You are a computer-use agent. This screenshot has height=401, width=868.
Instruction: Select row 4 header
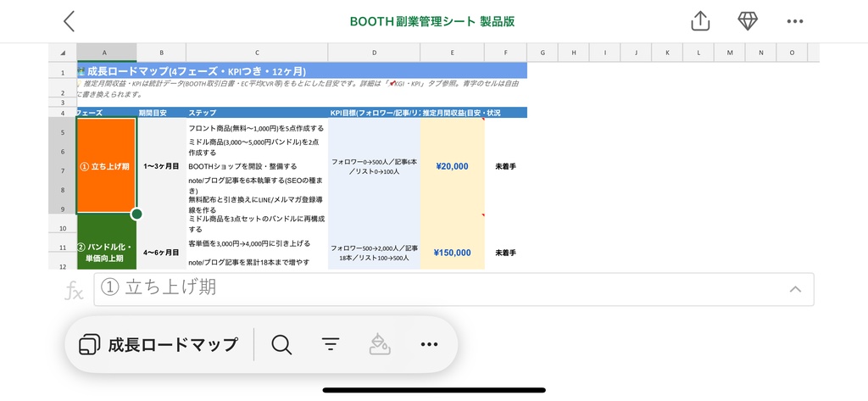(x=63, y=113)
